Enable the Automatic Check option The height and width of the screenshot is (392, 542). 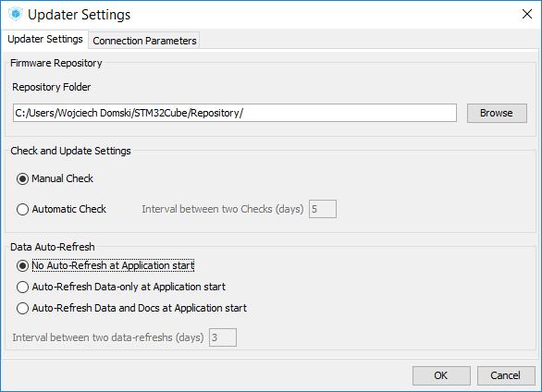pyautogui.click(x=23, y=209)
